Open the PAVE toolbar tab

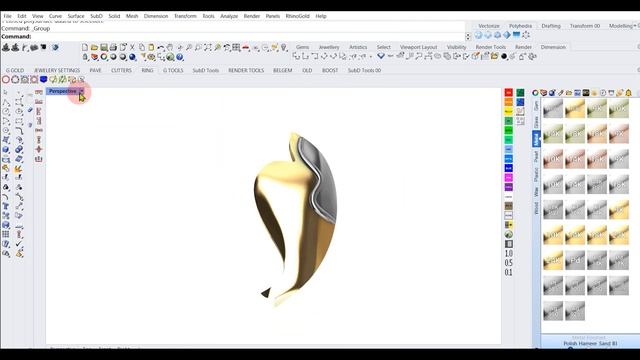pos(96,70)
